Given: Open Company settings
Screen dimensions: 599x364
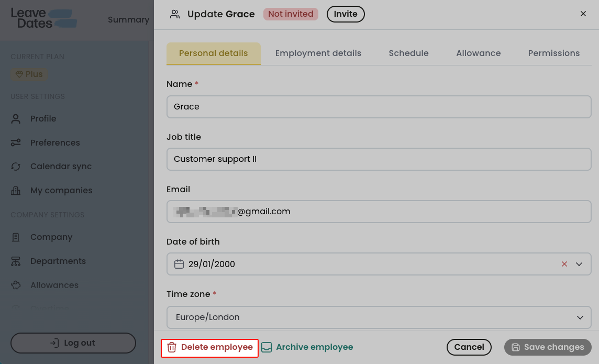Looking at the screenshot, I should (51, 237).
